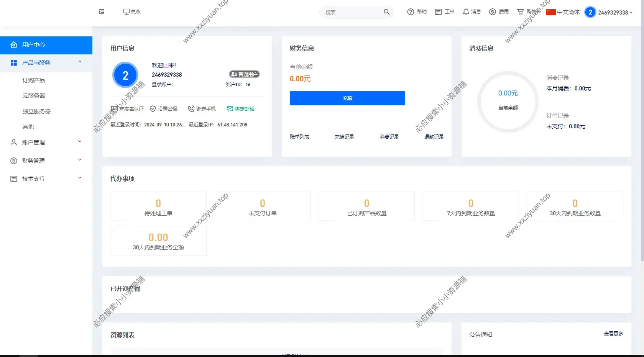The height and width of the screenshot is (357, 644).
Task: Go to 用户中心 in the sidebar
Action: coord(33,45)
